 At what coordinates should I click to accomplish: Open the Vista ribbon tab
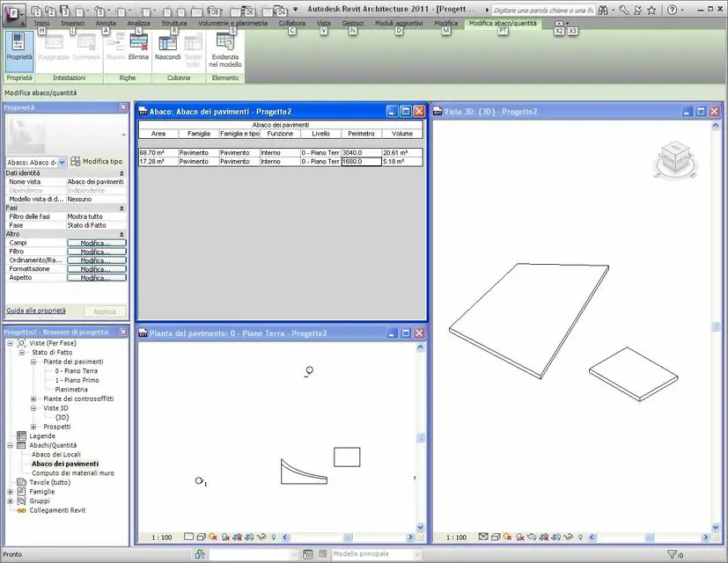click(324, 23)
